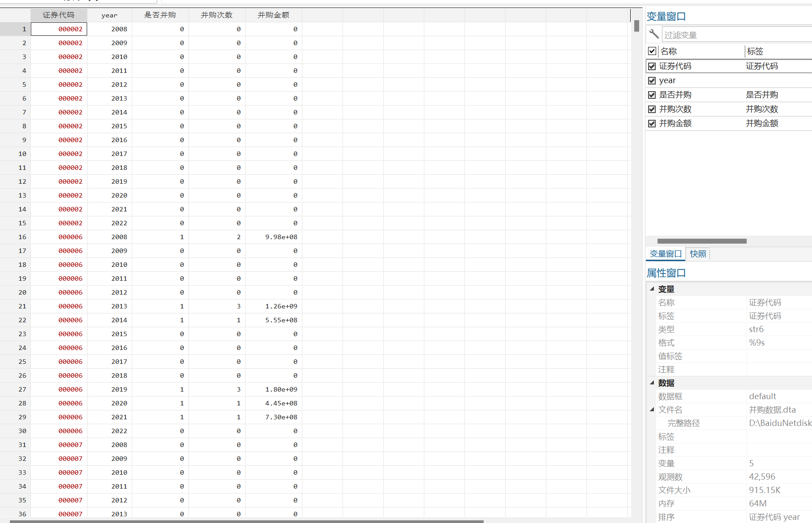Select row number 27 header
The image size is (812, 523).
(15, 389)
